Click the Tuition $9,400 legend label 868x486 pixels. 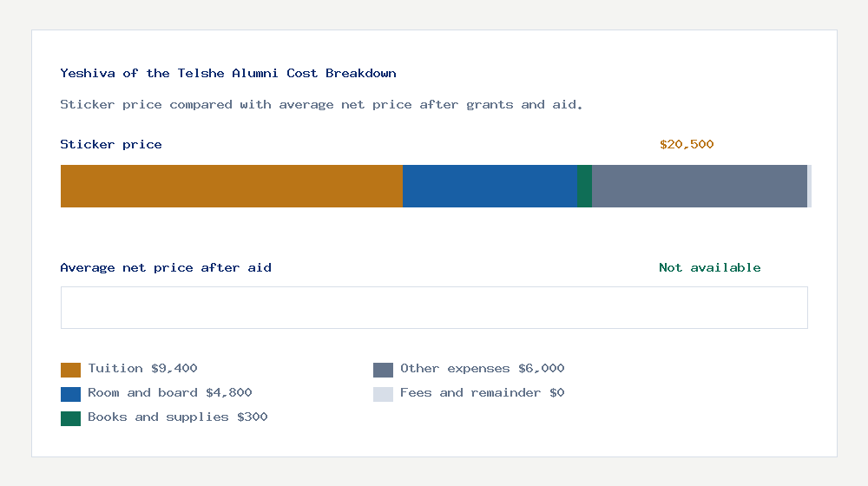coord(142,369)
